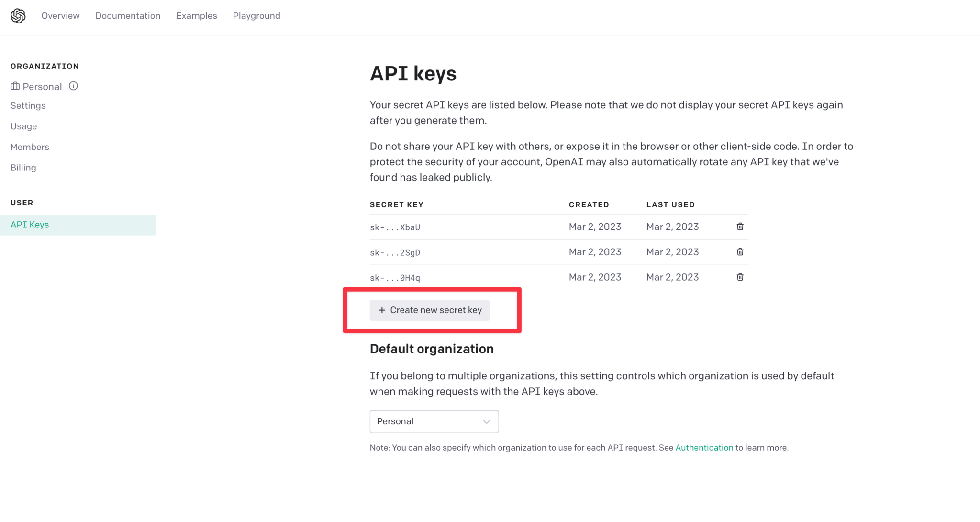Viewport: 980px width, 522px height.
Task: Select the sk-...0H4q secret key text
Action: click(395, 278)
